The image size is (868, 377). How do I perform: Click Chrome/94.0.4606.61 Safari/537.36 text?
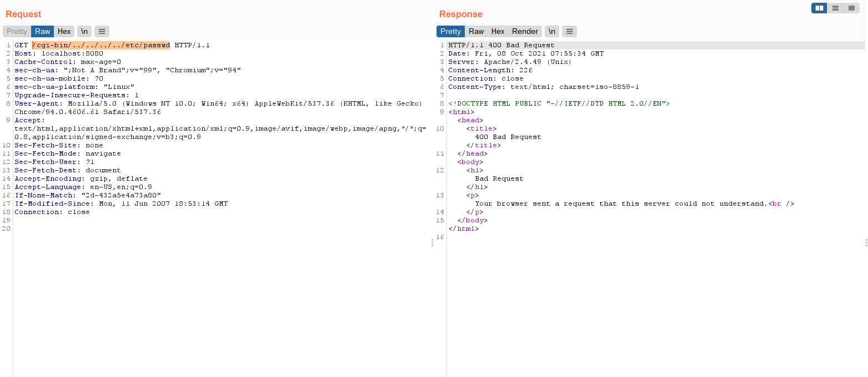(x=88, y=112)
